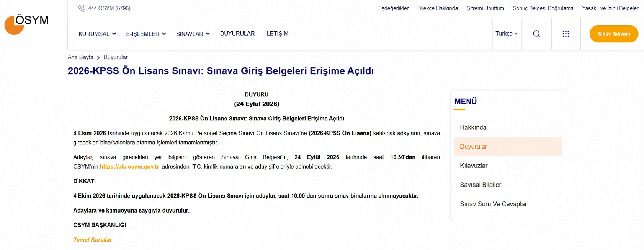Image resolution: width=644 pixels, height=250 pixels.
Task: Open İLETİŞİM in the main navigation
Action: 277,34
